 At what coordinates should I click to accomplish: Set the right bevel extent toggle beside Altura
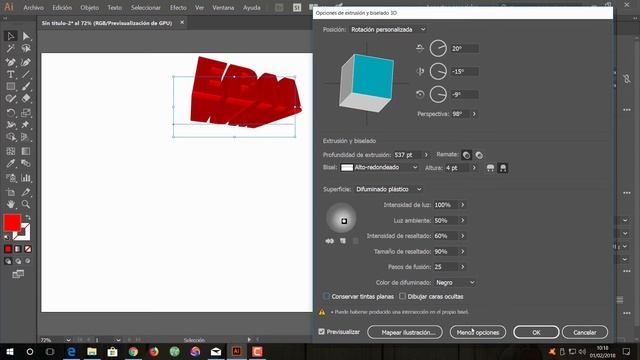click(503, 168)
